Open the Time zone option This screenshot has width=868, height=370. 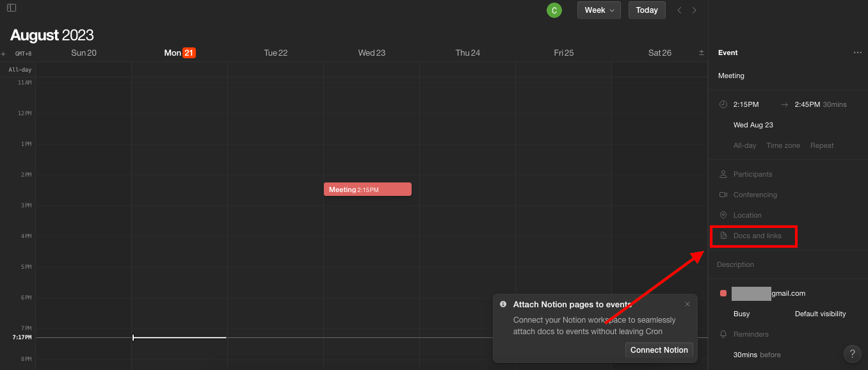click(x=783, y=145)
